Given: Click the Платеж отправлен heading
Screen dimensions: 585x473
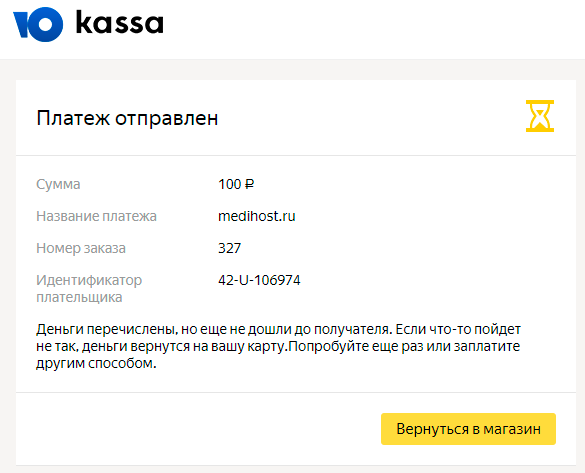Looking at the screenshot, I should (x=127, y=118).
